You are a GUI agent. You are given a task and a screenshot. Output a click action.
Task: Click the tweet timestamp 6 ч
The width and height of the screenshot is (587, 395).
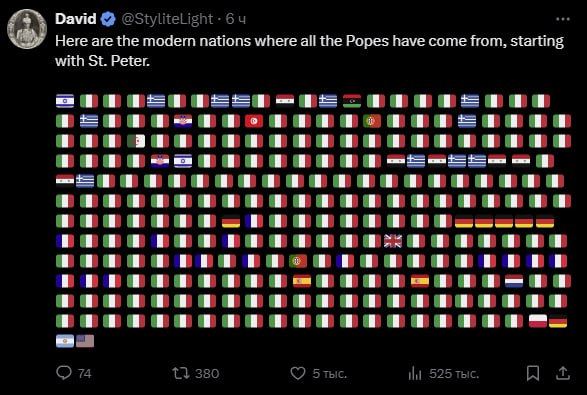pyautogui.click(x=236, y=19)
